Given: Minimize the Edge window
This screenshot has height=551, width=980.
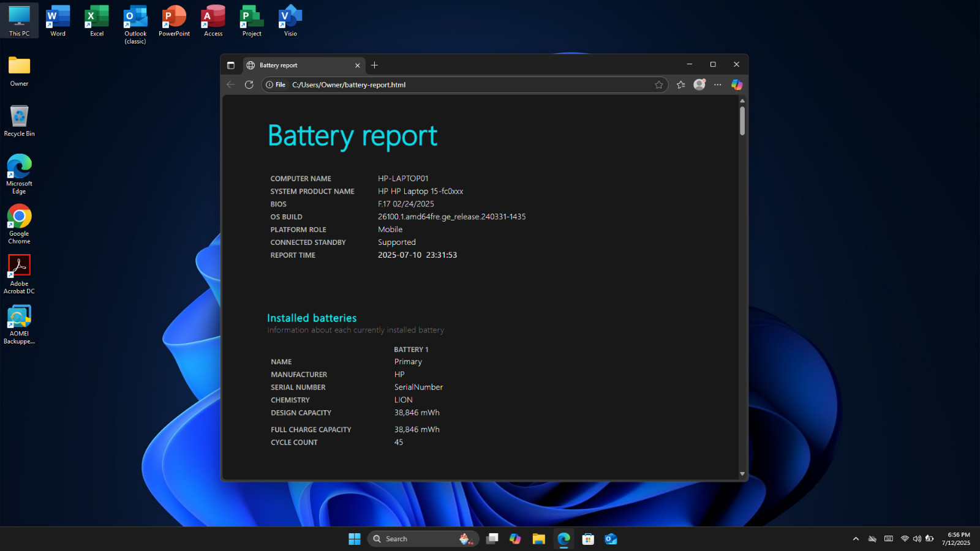Looking at the screenshot, I should pyautogui.click(x=690, y=64).
